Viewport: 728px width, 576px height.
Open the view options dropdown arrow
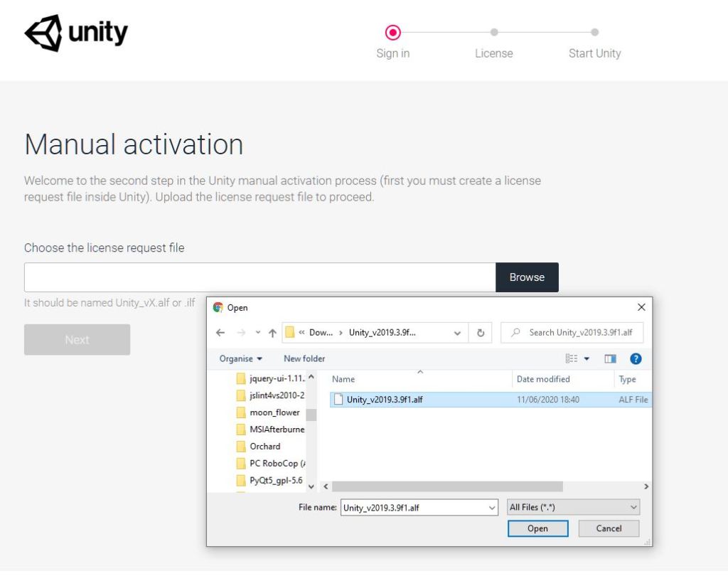coord(587,358)
